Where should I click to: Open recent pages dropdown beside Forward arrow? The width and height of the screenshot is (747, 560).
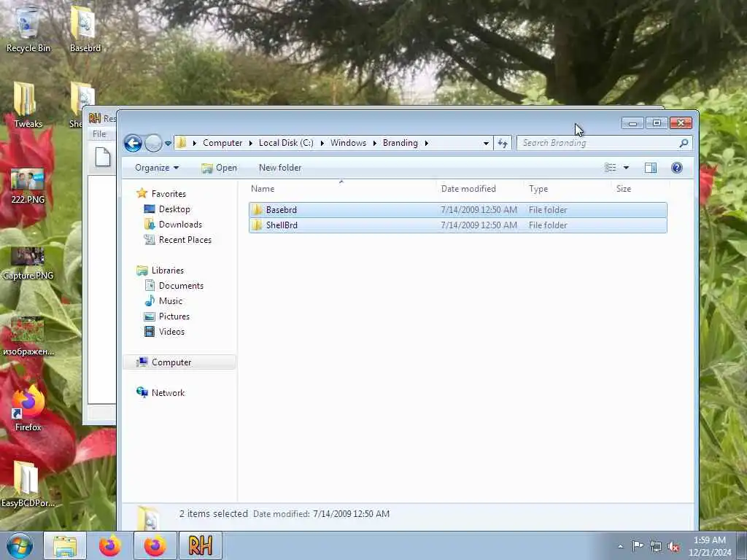[169, 143]
